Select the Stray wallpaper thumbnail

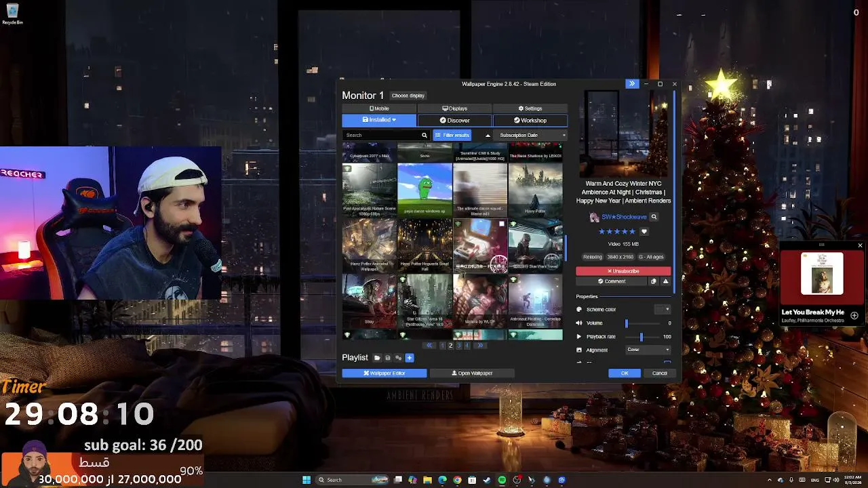click(369, 300)
